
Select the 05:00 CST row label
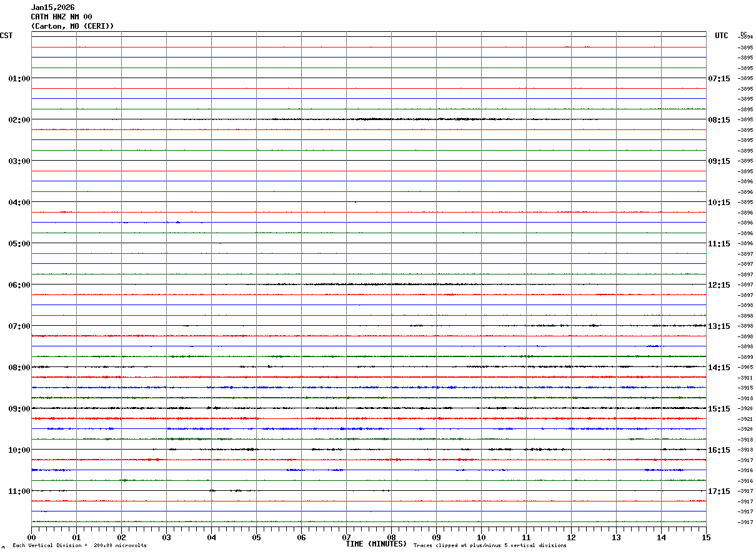pos(19,244)
